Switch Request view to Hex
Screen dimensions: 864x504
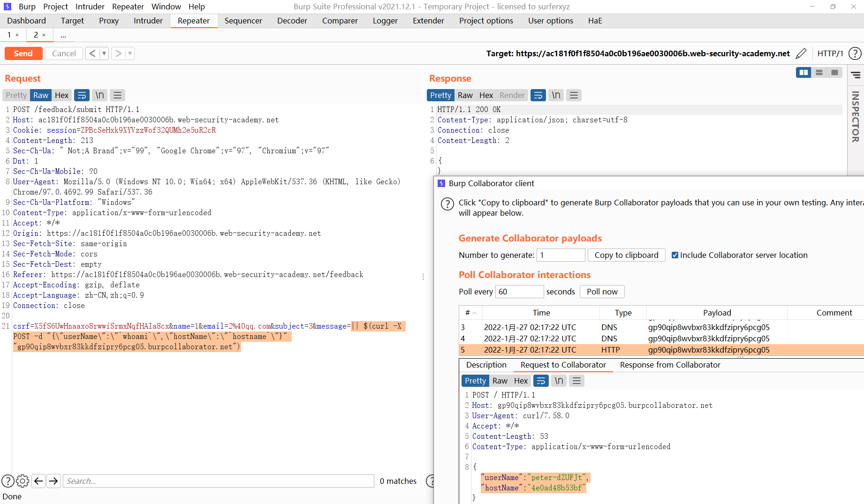(x=61, y=95)
